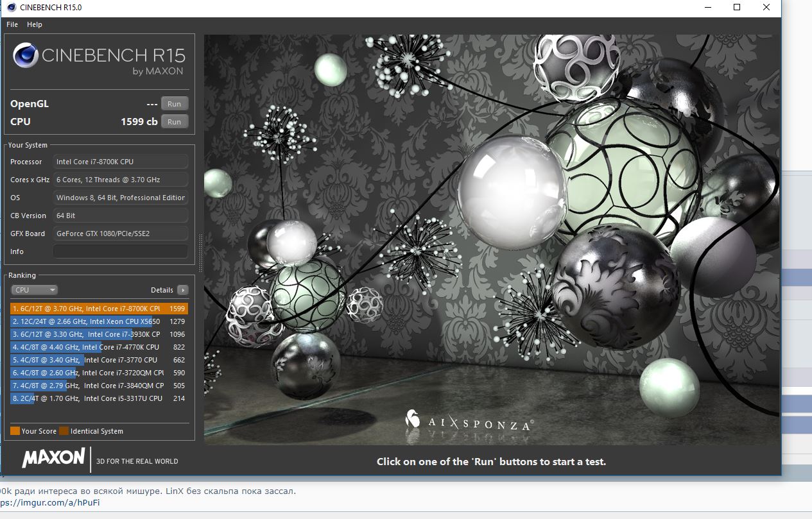Image resolution: width=812 pixels, height=519 pixels.
Task: Click the MAXON logo at bottom
Action: click(x=54, y=458)
